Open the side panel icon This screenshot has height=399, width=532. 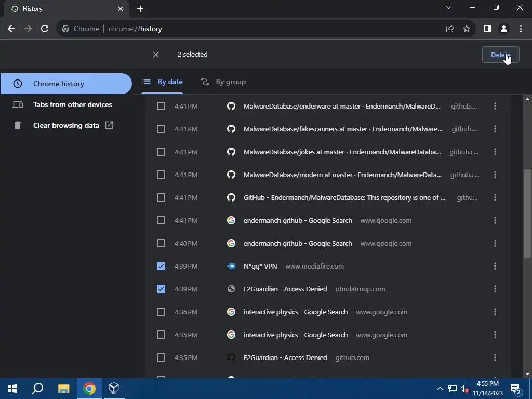(x=487, y=29)
